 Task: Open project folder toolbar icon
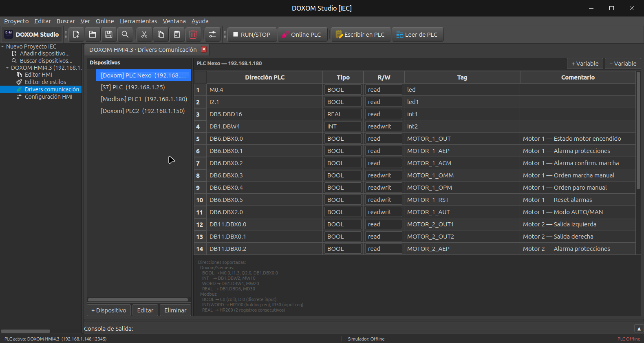(93, 35)
